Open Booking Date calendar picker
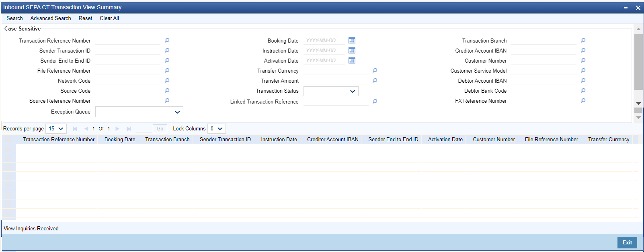The image size is (644, 252). [x=352, y=41]
